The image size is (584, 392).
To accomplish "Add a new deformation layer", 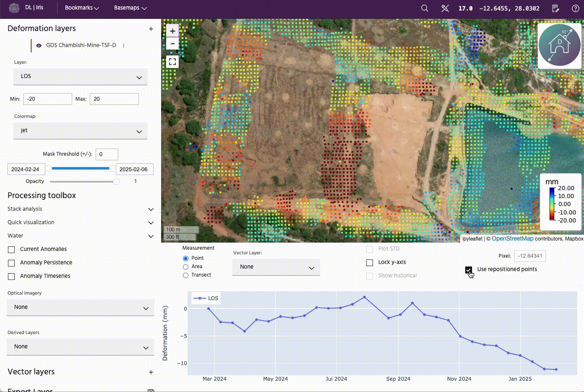I will pyautogui.click(x=151, y=29).
